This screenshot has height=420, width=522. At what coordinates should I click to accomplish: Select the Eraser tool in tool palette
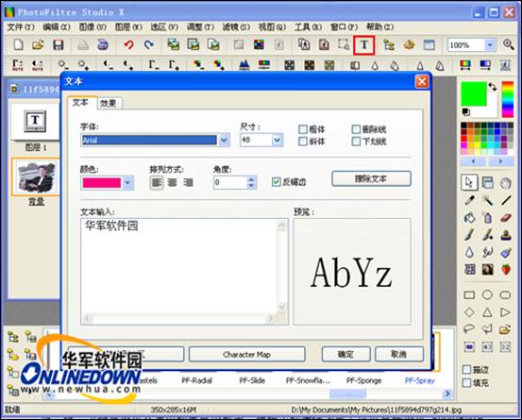[506, 218]
